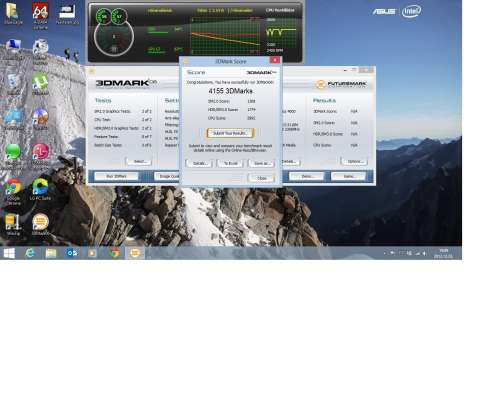
Task: Open the Google Chrome desktop shortcut
Action: (13, 191)
